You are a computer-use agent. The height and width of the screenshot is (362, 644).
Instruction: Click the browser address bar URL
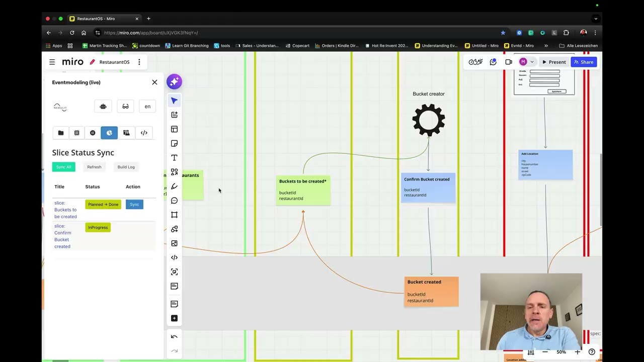(151, 33)
